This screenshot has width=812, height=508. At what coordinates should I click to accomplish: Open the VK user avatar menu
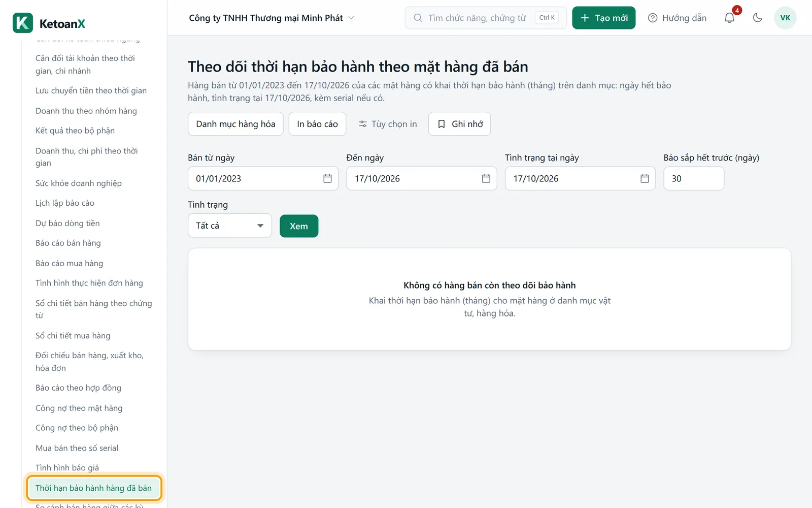[x=785, y=18]
